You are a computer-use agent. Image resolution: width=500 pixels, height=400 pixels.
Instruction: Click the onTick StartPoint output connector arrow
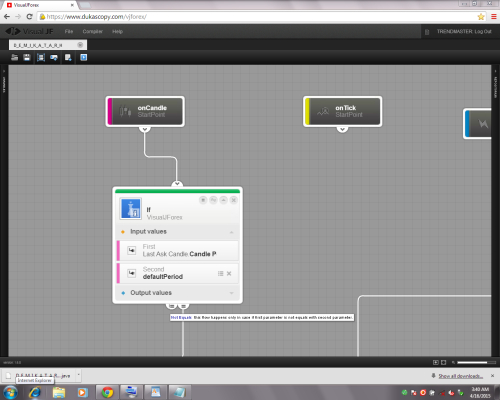[342, 129]
